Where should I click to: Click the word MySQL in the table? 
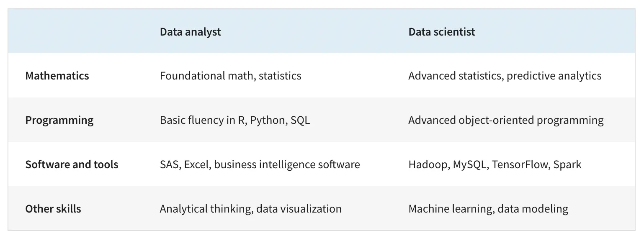(x=470, y=164)
